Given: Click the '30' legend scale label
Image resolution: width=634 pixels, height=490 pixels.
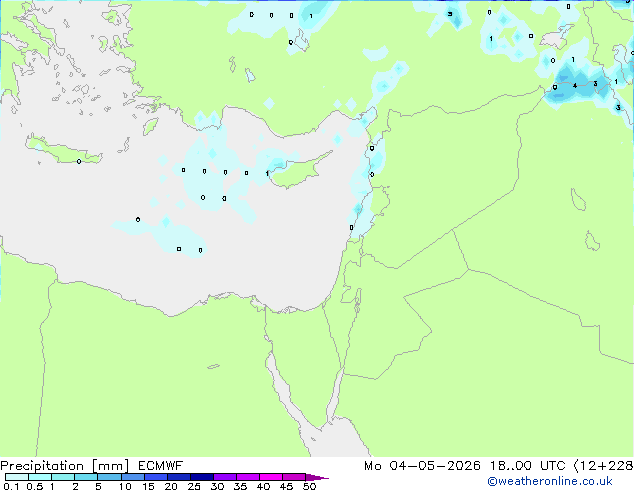Looking at the screenshot, I should [x=217, y=486].
